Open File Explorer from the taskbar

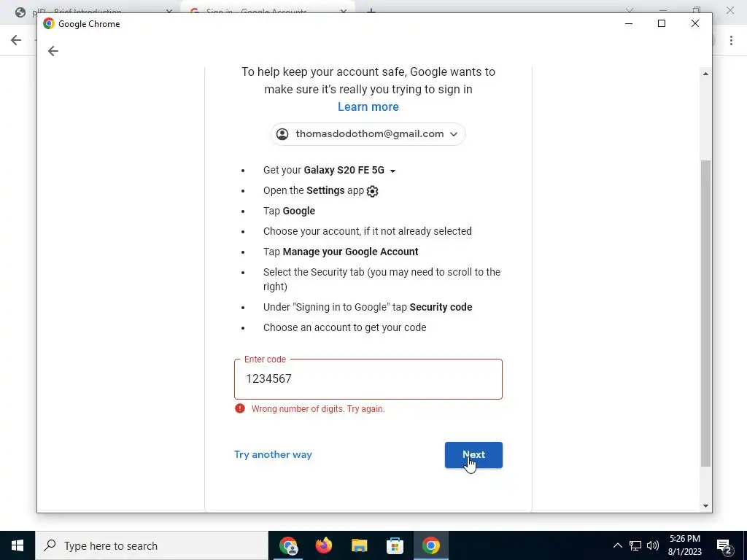click(359, 545)
